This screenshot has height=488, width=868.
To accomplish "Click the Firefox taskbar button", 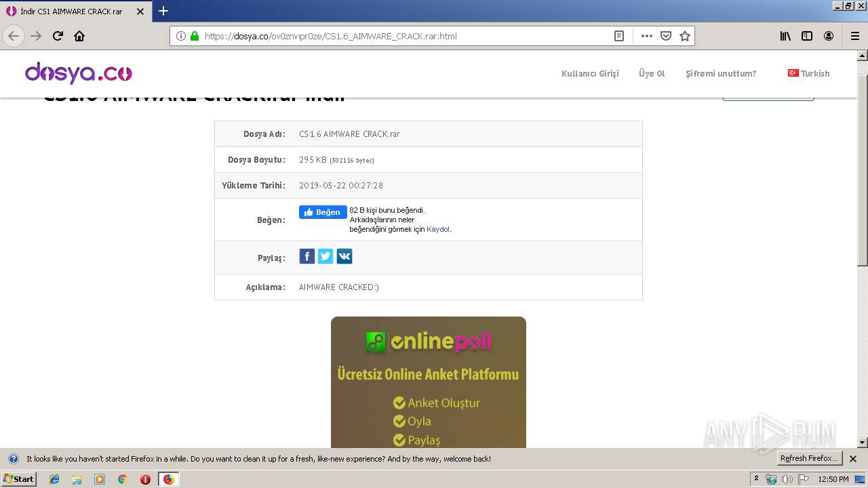I will 168,479.
